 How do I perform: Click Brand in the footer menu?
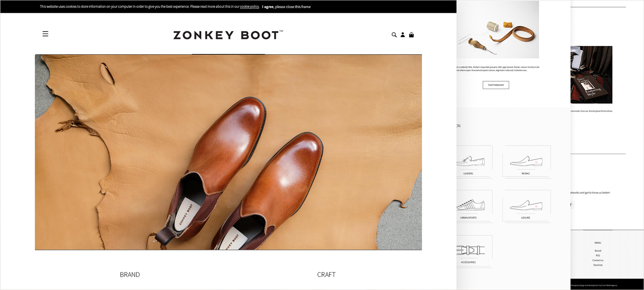tap(598, 251)
